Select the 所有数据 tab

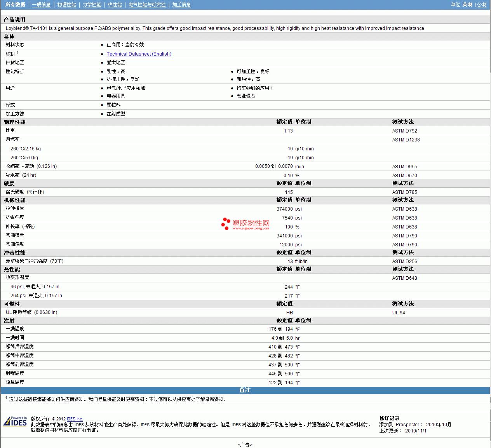[15, 5]
